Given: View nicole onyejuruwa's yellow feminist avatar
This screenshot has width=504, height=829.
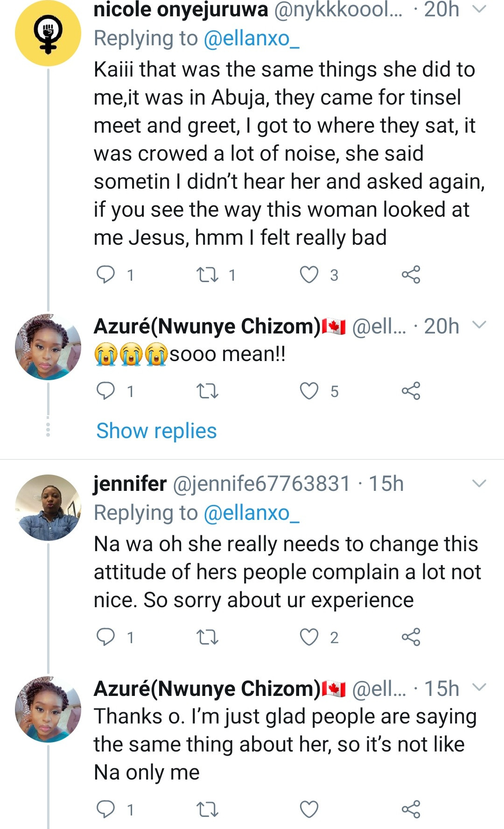Looking at the screenshot, I should [x=48, y=34].
